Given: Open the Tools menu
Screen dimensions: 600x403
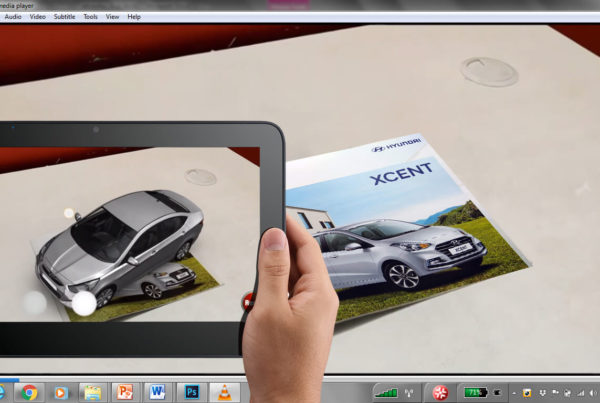Looking at the screenshot, I should pos(90,17).
